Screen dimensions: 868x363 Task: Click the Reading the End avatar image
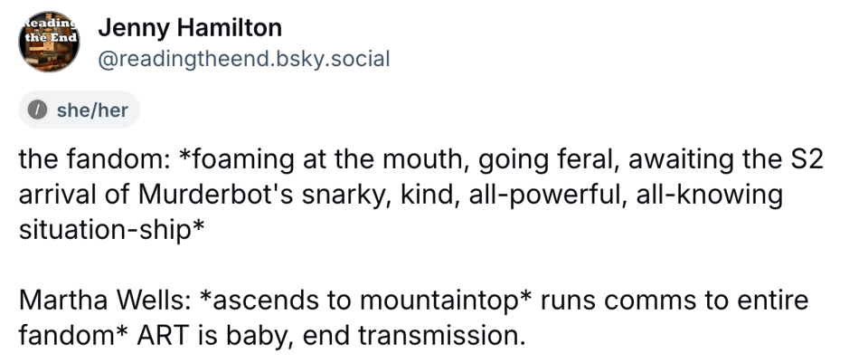click(x=49, y=43)
